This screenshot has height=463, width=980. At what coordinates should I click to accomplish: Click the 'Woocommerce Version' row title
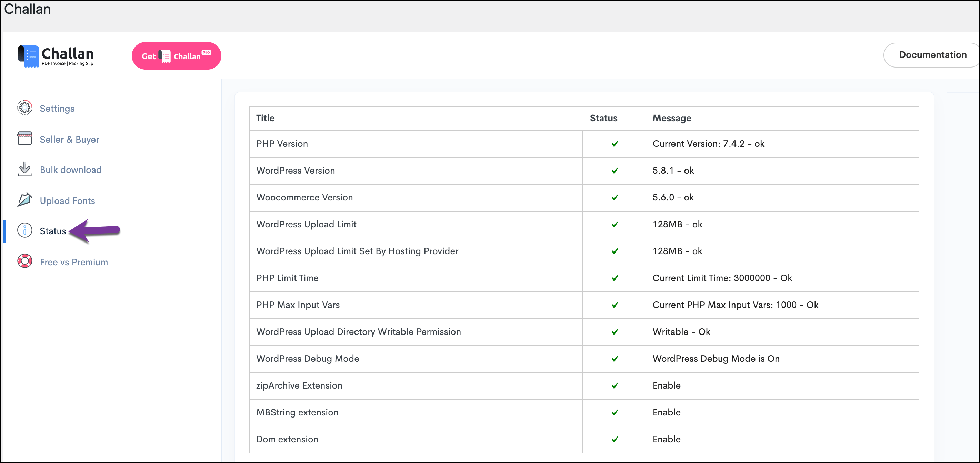[x=304, y=197]
